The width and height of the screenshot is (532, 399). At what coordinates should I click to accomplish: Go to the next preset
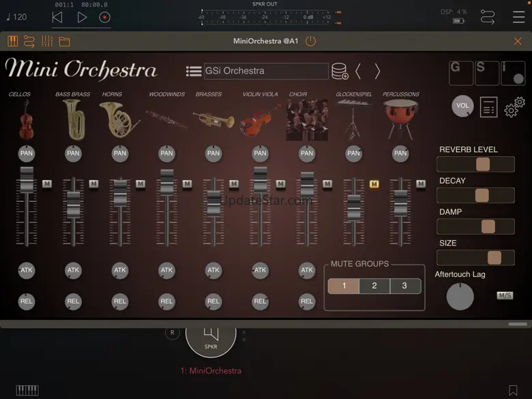click(377, 71)
